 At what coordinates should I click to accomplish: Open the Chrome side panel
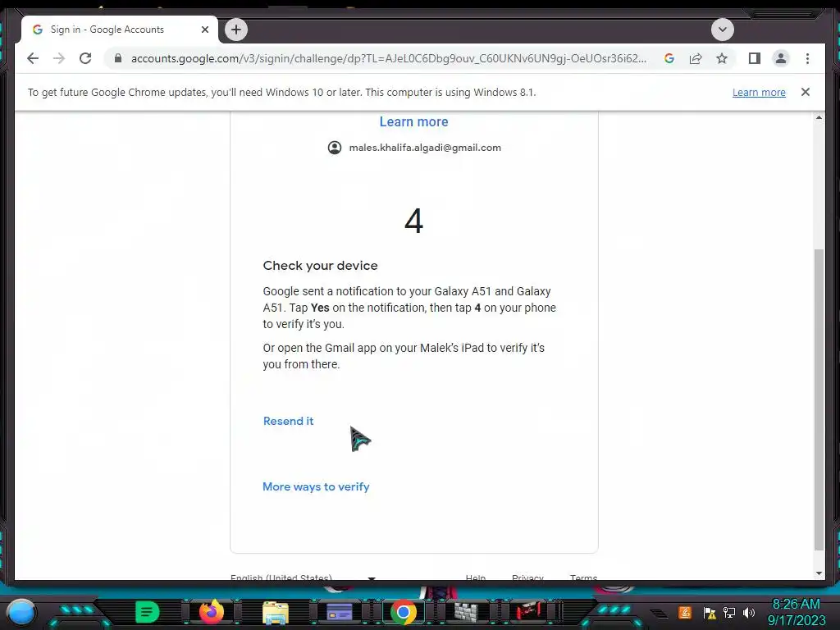coord(755,58)
